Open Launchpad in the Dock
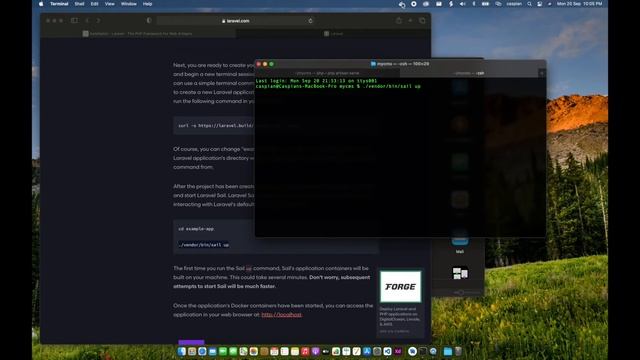 [192, 351]
